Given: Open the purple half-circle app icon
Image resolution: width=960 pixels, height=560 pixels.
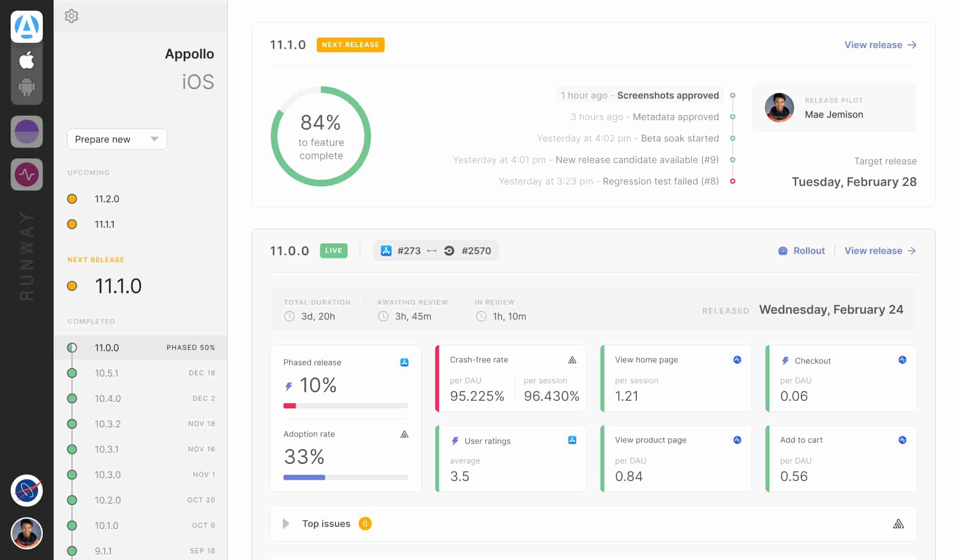Looking at the screenshot, I should [x=26, y=132].
